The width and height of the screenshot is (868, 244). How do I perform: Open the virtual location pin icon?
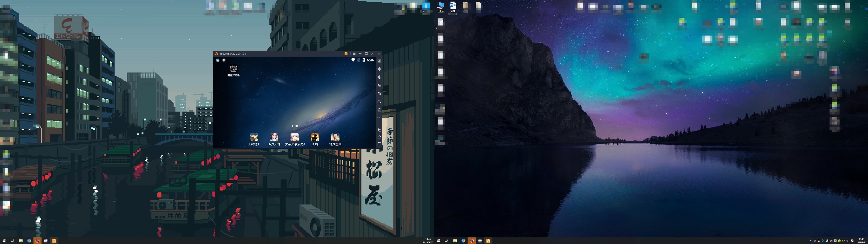point(379,94)
